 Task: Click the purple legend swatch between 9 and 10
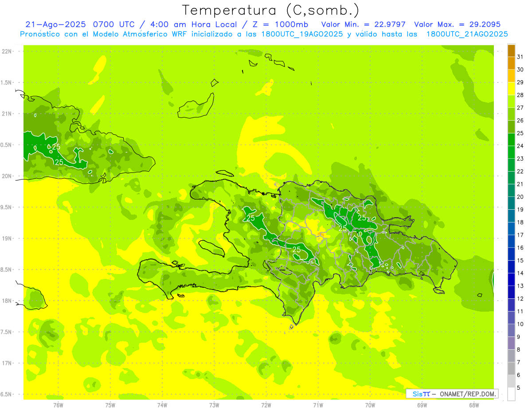[511, 330]
